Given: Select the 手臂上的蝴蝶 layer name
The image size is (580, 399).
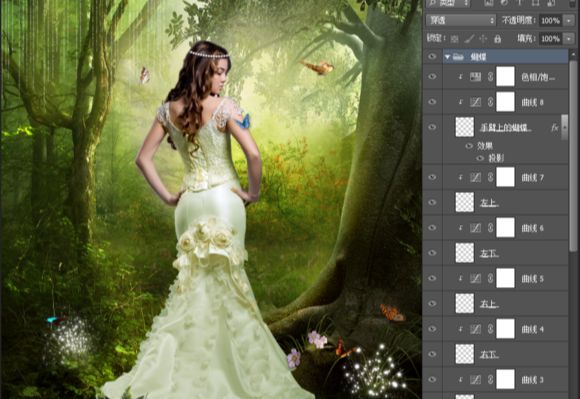Looking at the screenshot, I should pos(506,128).
